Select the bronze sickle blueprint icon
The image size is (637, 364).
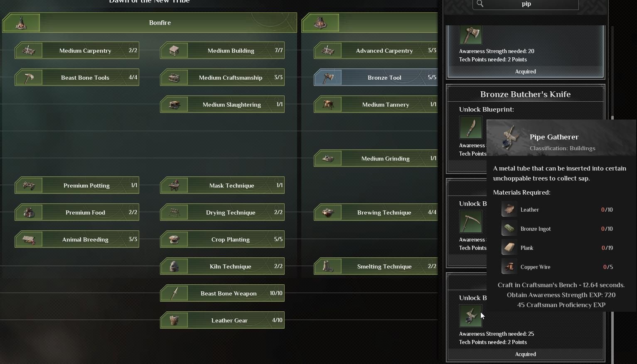(470, 222)
